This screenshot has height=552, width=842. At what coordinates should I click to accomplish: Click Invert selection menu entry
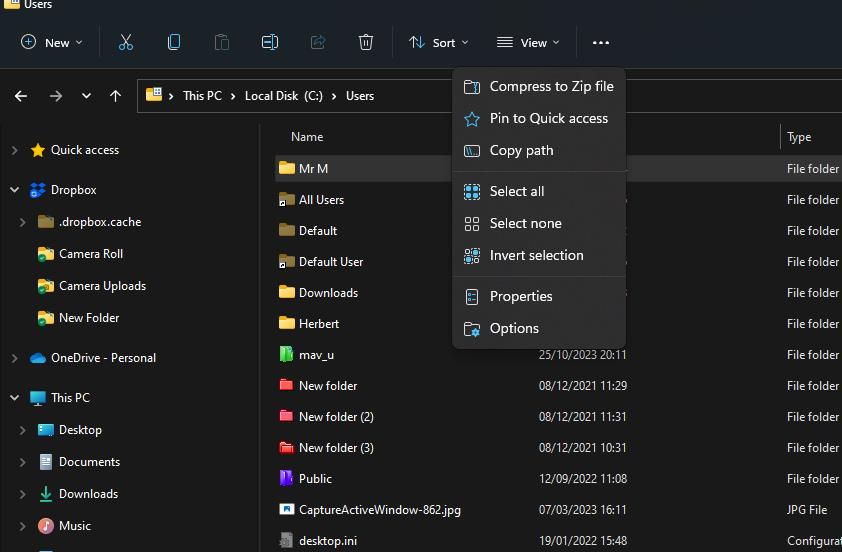click(536, 255)
